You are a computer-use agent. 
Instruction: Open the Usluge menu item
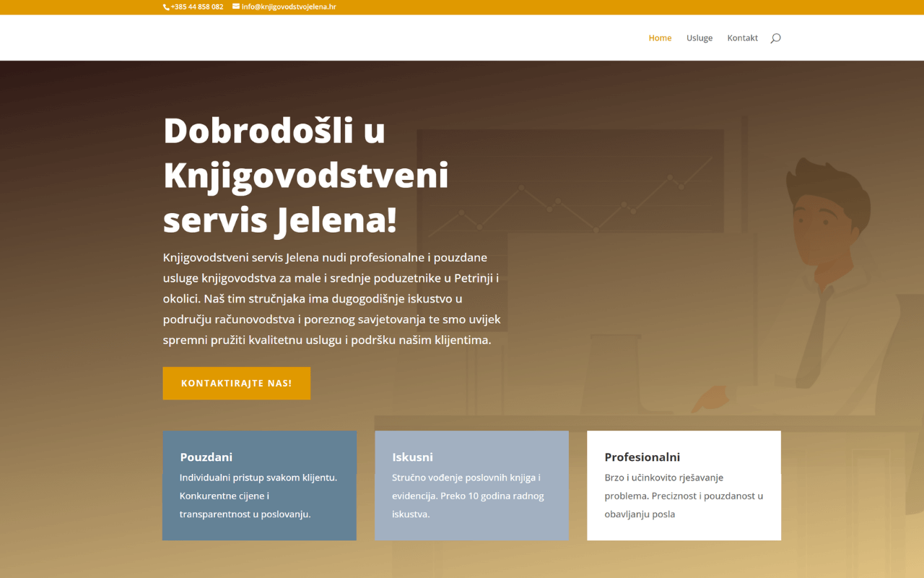pos(699,38)
